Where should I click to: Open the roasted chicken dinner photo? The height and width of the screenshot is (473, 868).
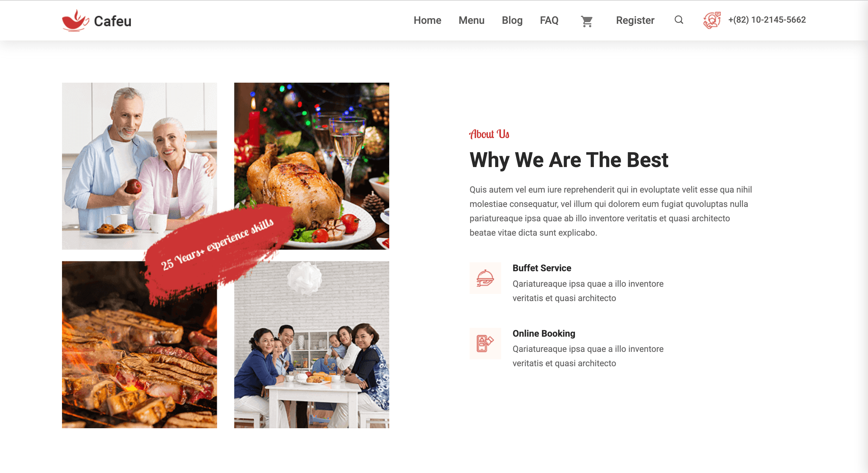click(x=311, y=166)
